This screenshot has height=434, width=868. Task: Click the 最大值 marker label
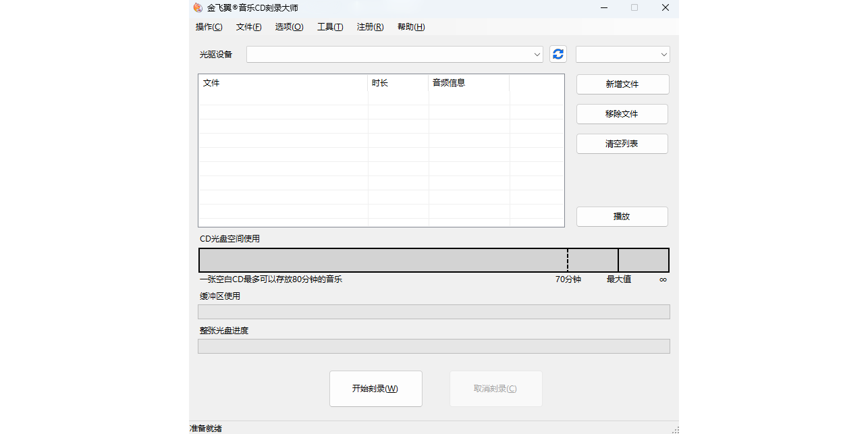coord(619,279)
